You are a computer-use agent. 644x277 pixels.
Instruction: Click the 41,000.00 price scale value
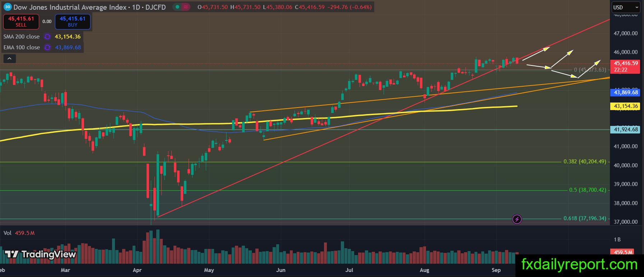point(626,146)
